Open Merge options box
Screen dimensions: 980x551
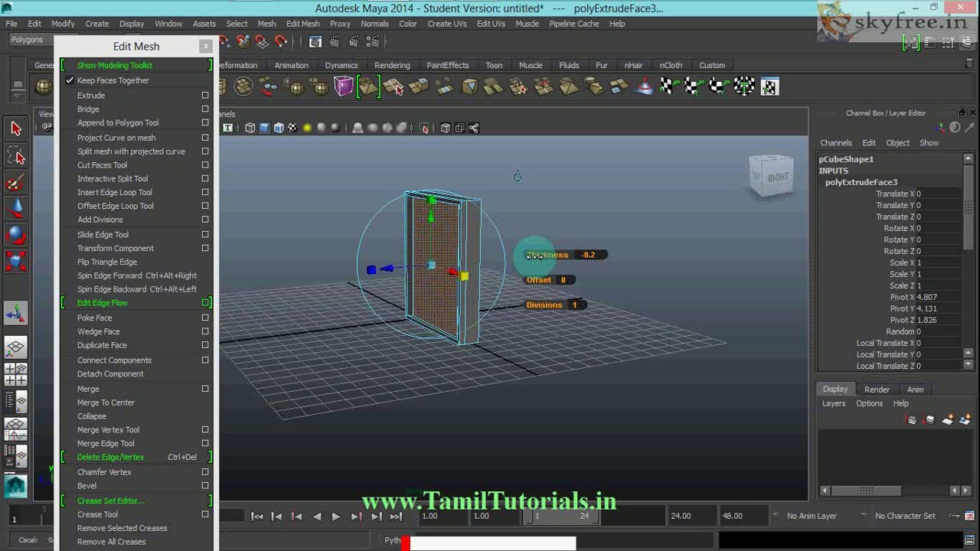tap(205, 389)
